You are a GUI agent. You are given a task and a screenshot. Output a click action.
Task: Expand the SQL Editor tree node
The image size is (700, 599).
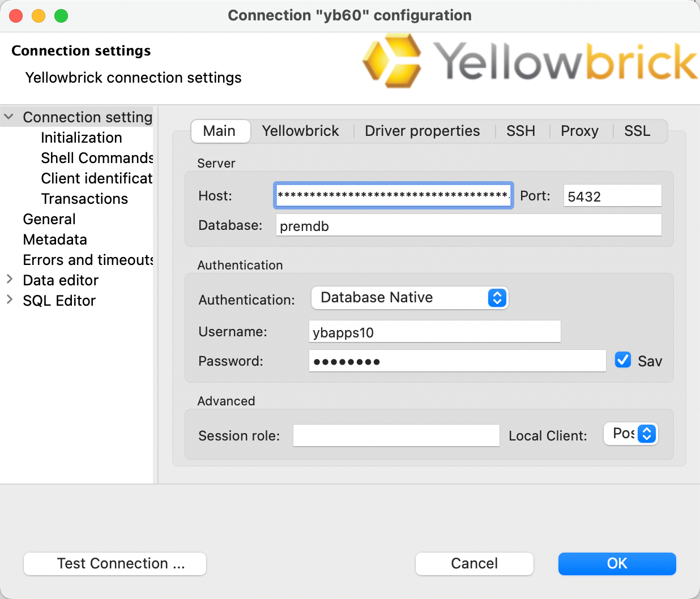[x=10, y=300]
